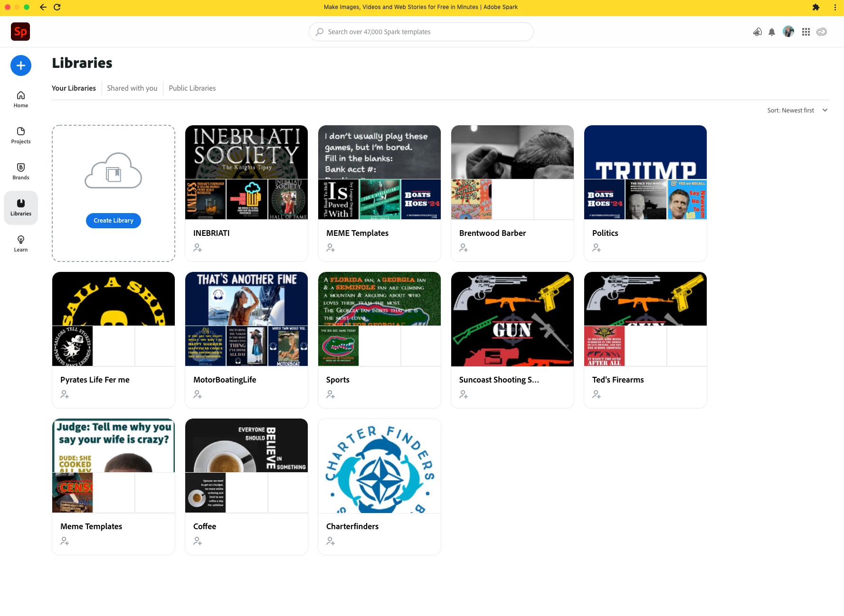The height and width of the screenshot is (616, 844).
Task: Click the blue plus create button
Action: pyautogui.click(x=21, y=65)
